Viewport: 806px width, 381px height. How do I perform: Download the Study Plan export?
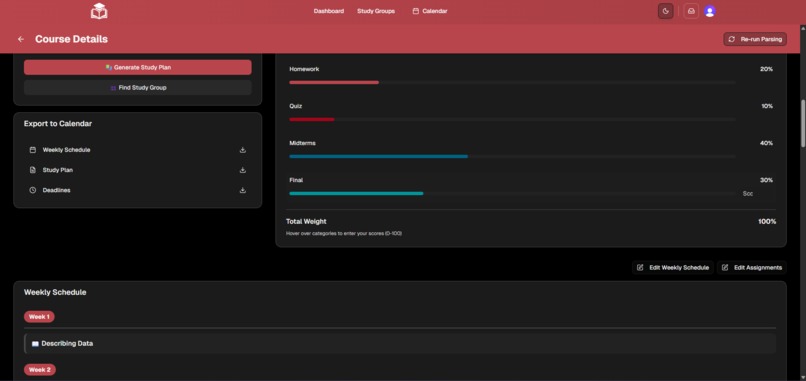tap(243, 170)
